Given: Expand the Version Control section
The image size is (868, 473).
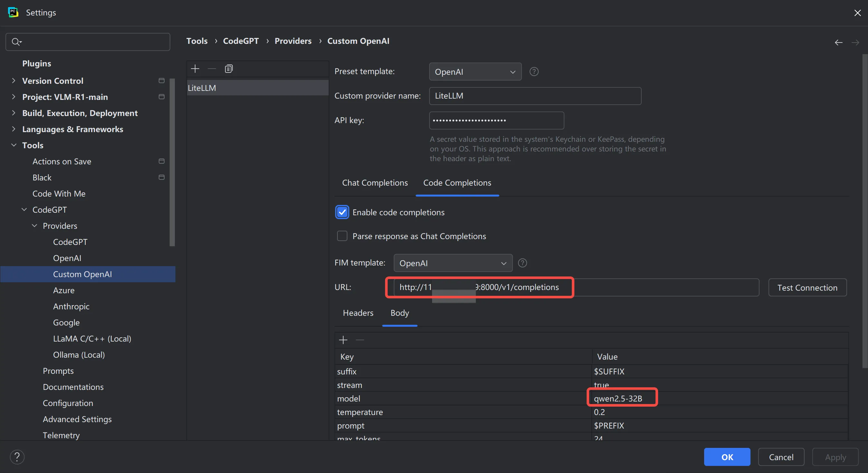Looking at the screenshot, I should click(14, 81).
